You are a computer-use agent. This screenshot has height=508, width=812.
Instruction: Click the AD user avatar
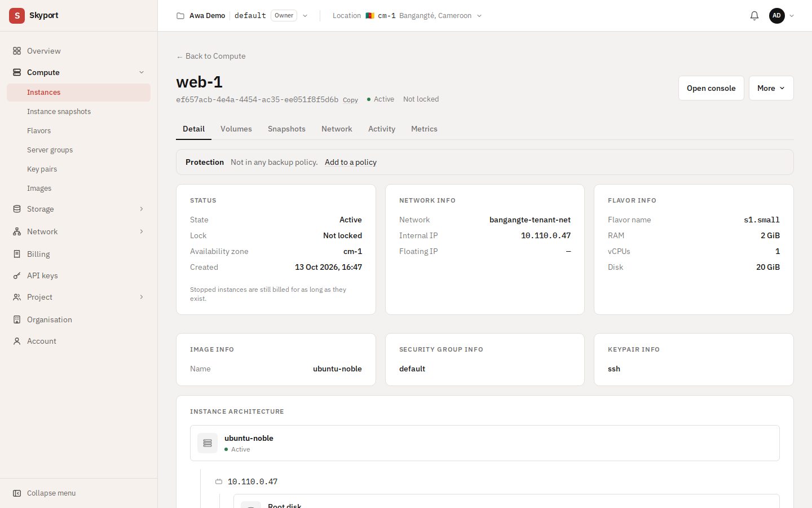(x=777, y=16)
